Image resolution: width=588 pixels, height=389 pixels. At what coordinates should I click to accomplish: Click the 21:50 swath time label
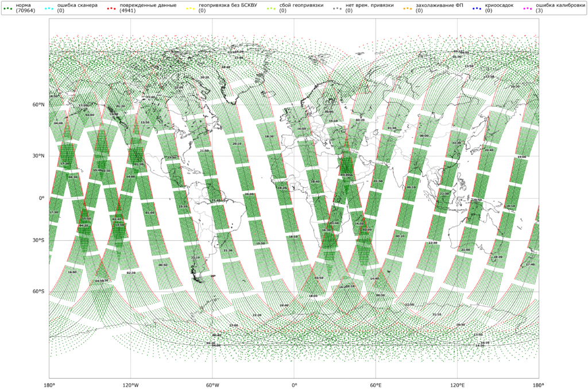pos(204,151)
